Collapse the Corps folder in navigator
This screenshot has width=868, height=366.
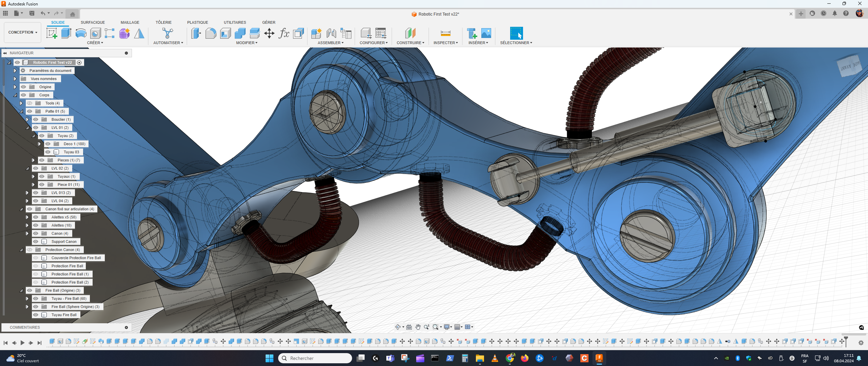15,95
